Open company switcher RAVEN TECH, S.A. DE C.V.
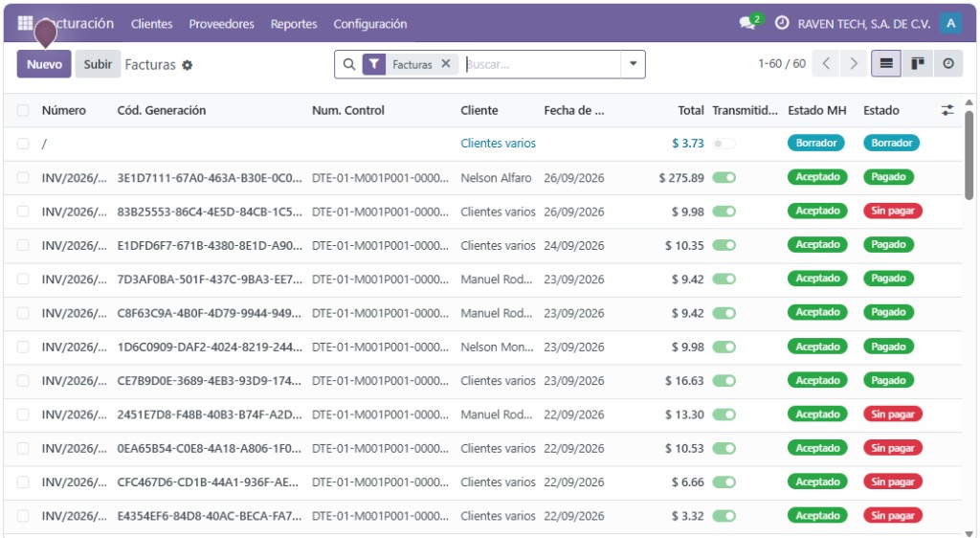Viewport: 980px width, 538px height. (x=864, y=24)
